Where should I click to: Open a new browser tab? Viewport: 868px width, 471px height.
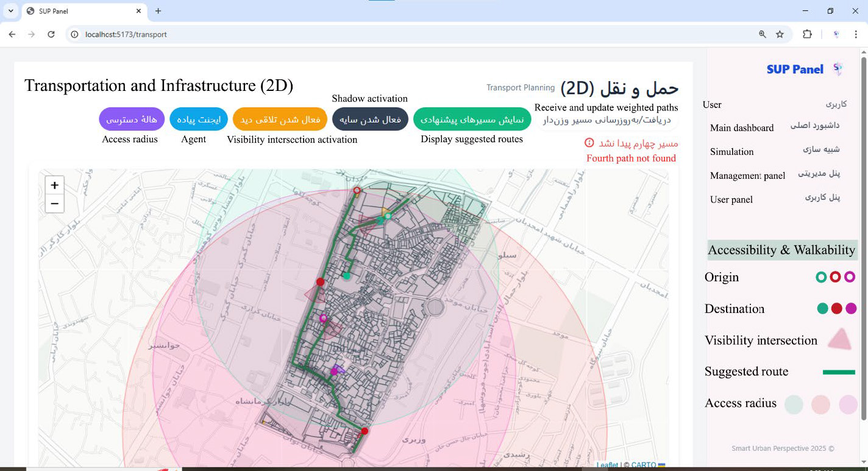158,11
